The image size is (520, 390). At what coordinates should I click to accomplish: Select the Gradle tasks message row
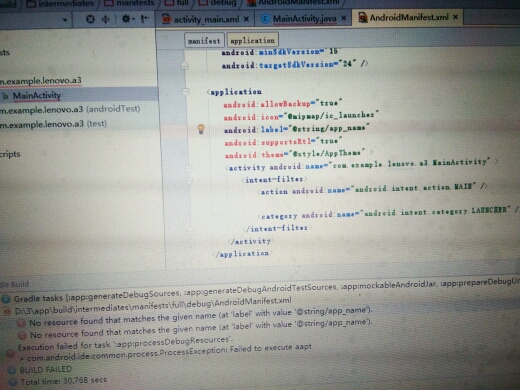point(260,290)
